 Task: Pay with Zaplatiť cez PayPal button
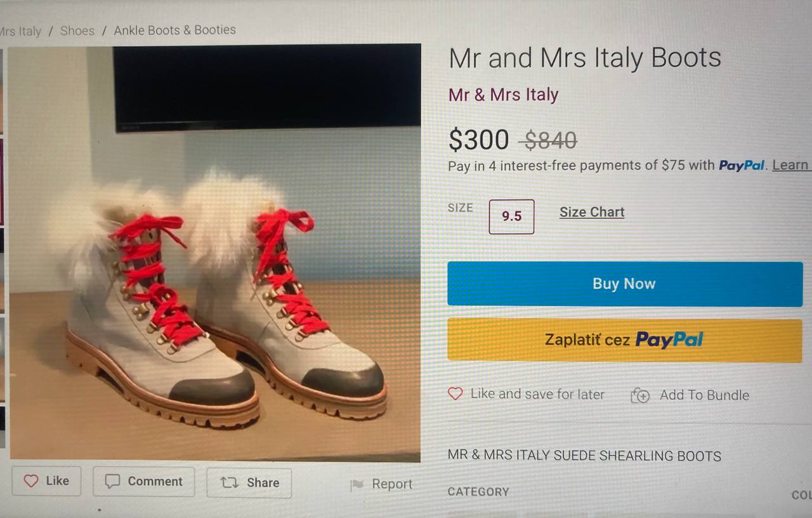625,340
